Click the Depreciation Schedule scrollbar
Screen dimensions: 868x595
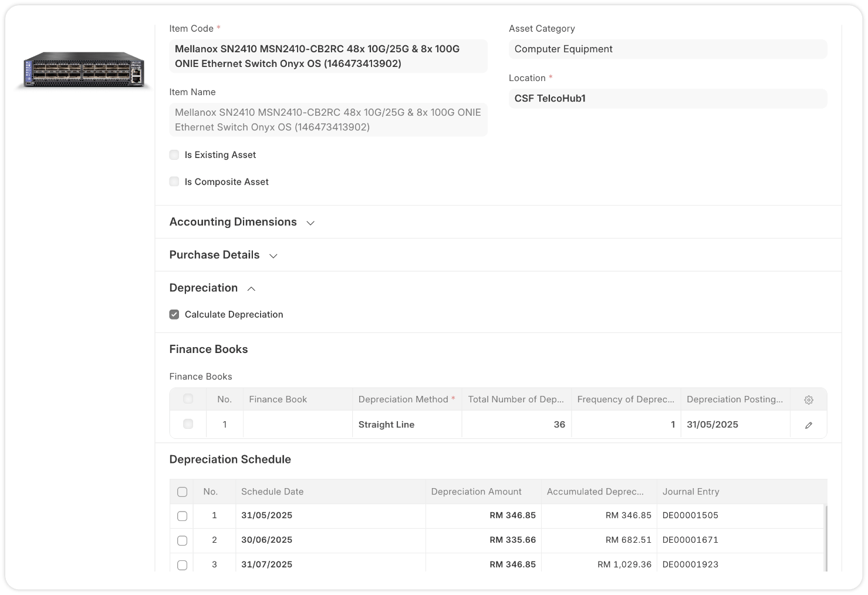[825, 537]
